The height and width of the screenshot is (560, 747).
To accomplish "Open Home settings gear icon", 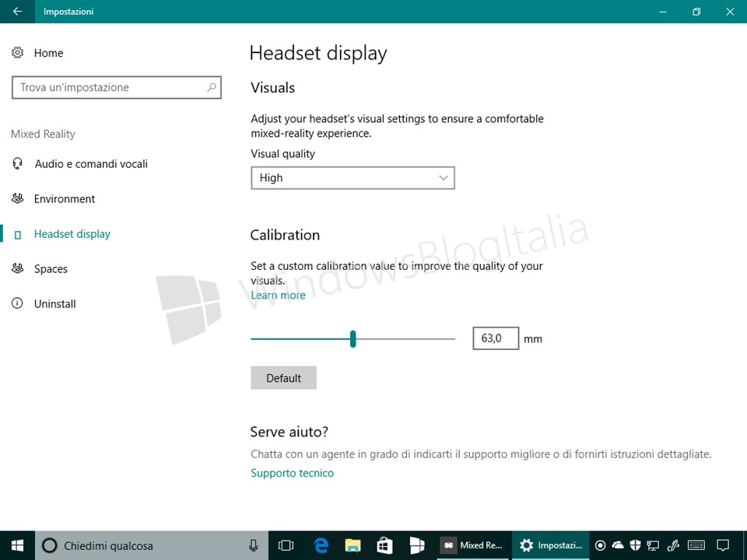I will click(18, 53).
